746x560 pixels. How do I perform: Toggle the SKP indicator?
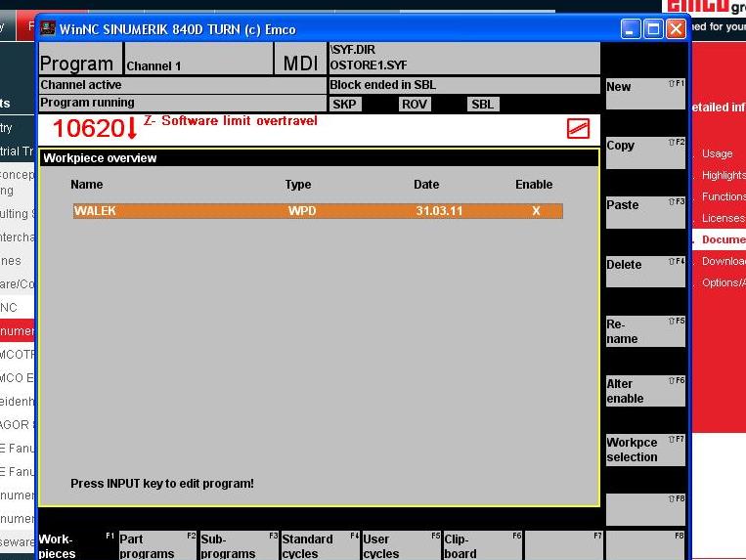click(344, 105)
